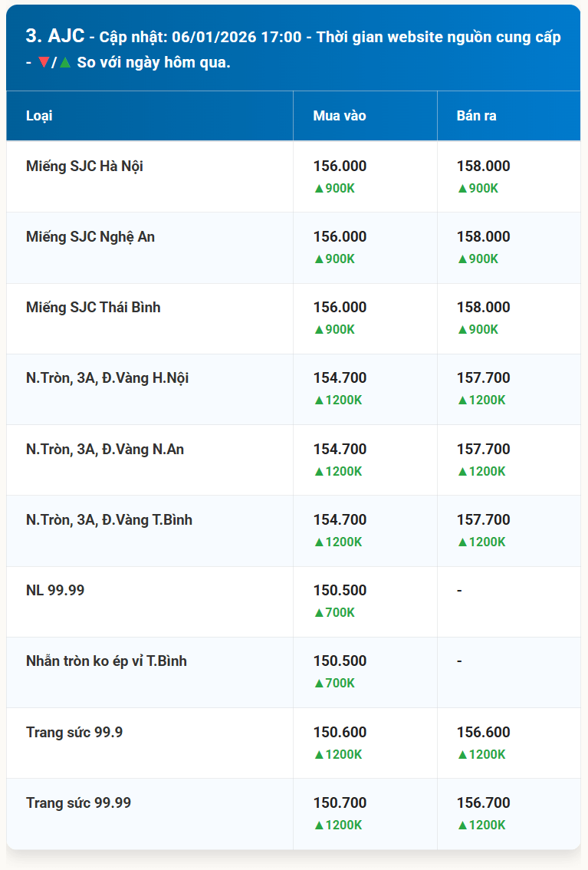Select "N.Tròn, 3A, Đ.Vàng N.An" row label
Viewport: 588px width, 870px height.
tap(105, 450)
